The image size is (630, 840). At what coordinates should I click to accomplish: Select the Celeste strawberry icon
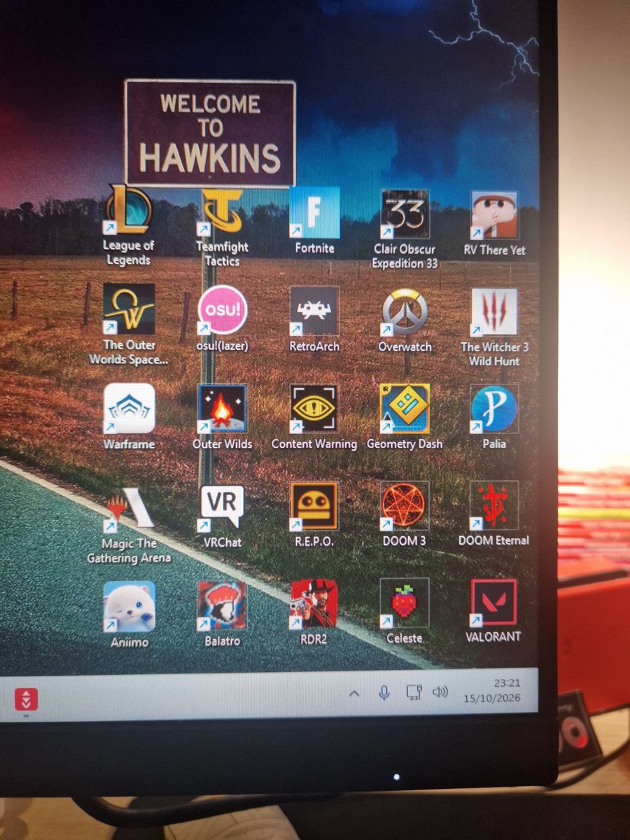(405, 603)
